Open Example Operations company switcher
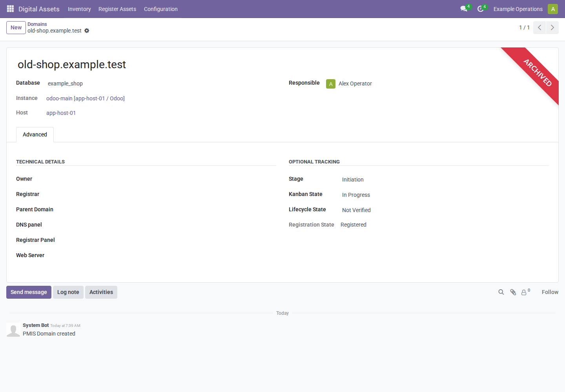 pyautogui.click(x=518, y=9)
